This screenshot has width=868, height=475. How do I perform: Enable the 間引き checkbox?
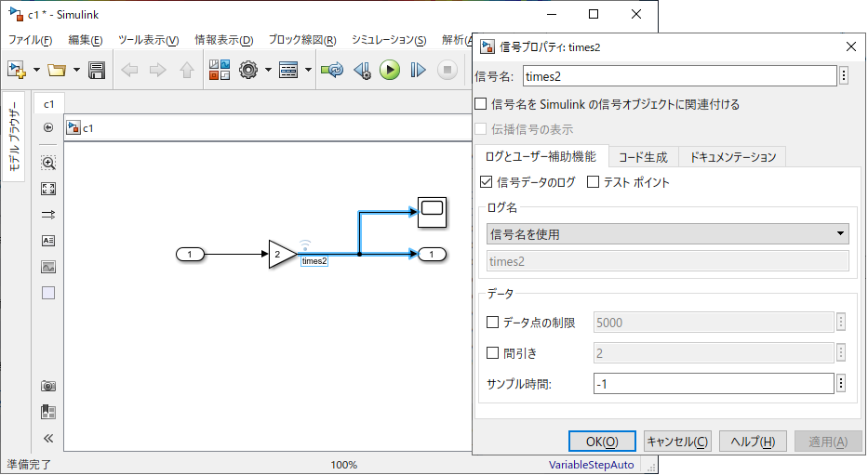492,353
